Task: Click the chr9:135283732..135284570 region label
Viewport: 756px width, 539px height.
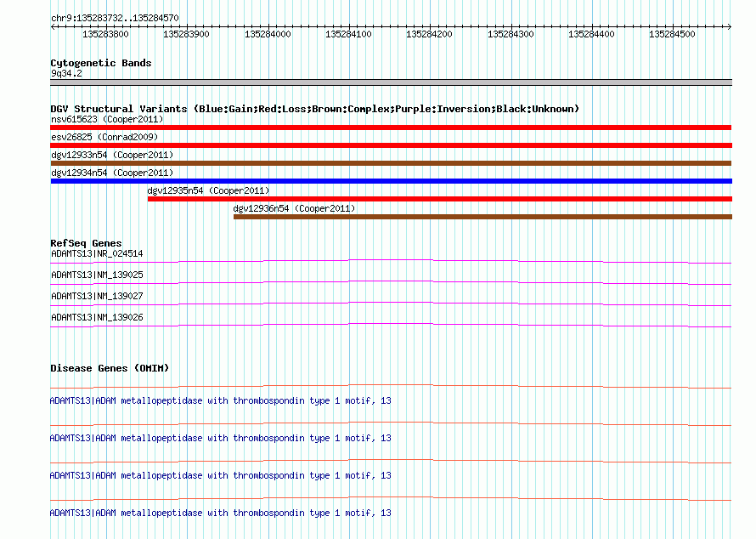Action: (115, 18)
